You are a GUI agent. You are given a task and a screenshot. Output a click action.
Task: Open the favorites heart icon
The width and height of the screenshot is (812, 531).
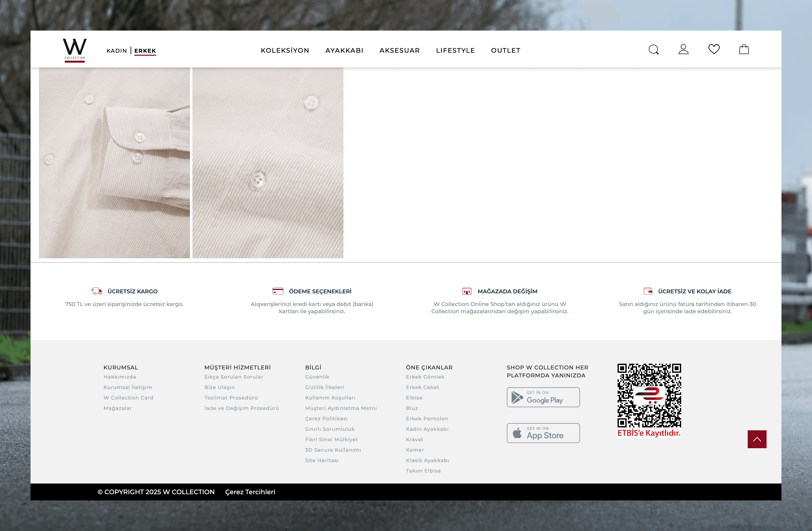coord(714,49)
